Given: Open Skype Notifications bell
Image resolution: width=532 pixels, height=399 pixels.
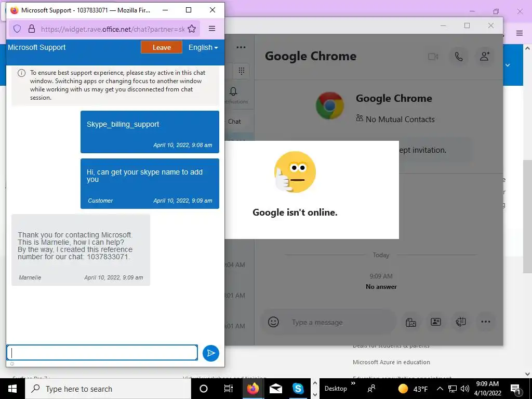Looking at the screenshot, I should (233, 91).
